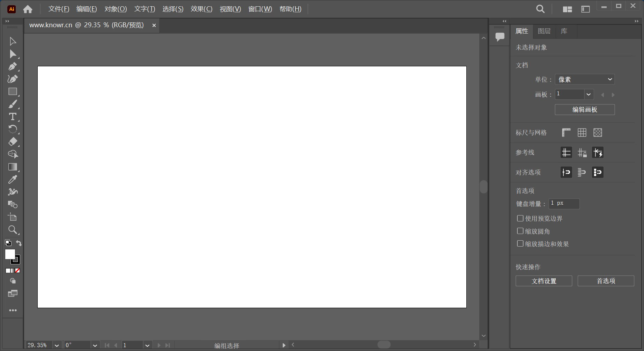
Task: Switch to the 图层 tab
Action: coord(544,31)
